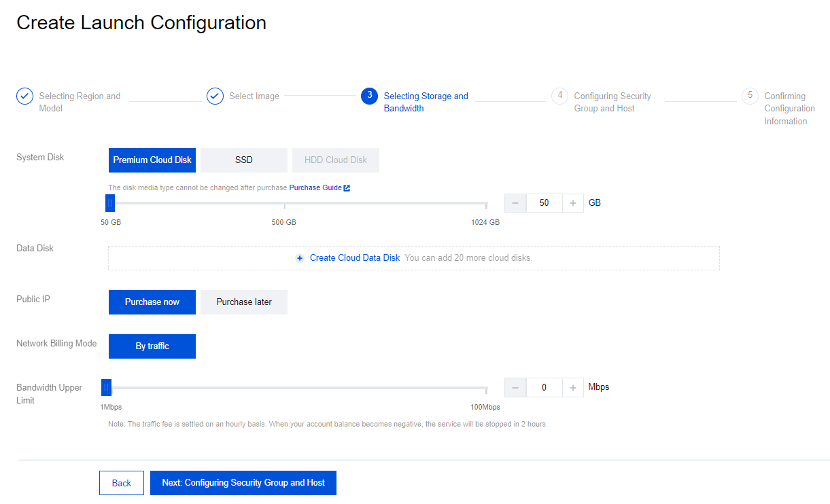
Task: Select SSD system disk type
Action: tap(244, 160)
